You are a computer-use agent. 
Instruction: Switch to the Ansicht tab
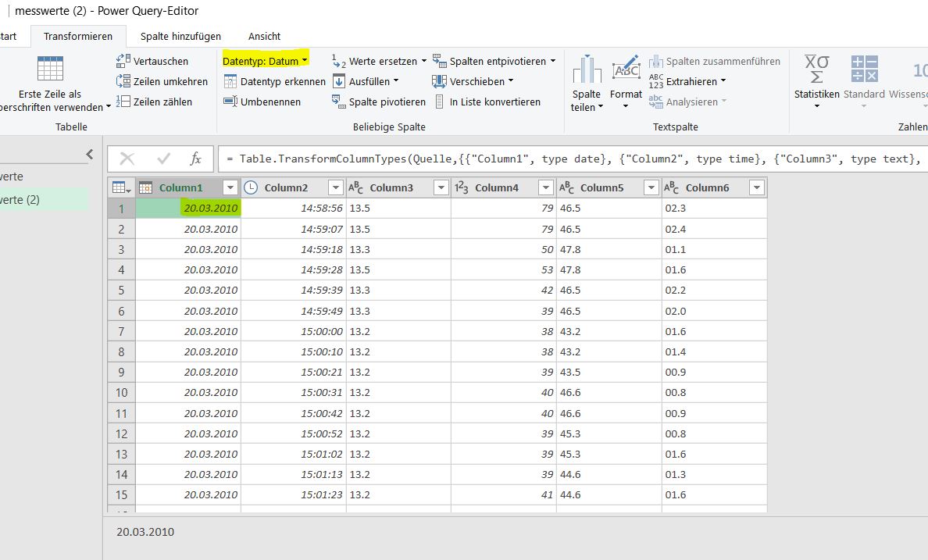[264, 36]
